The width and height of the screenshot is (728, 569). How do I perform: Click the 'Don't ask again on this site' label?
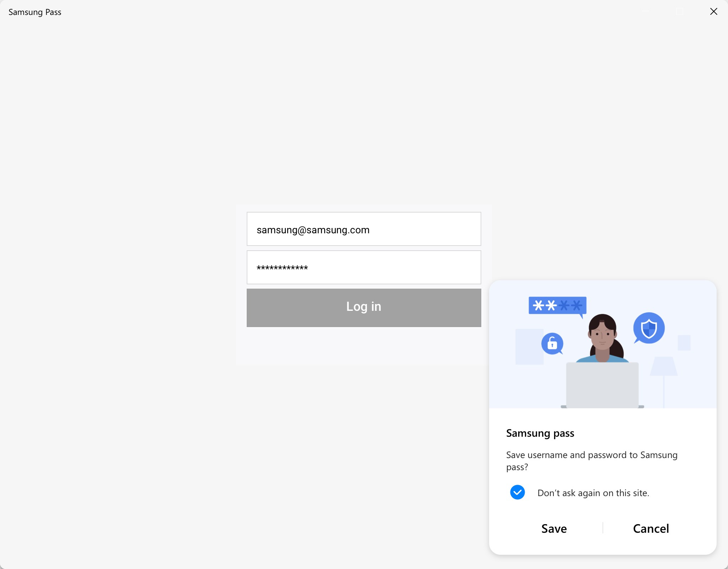pyautogui.click(x=593, y=493)
